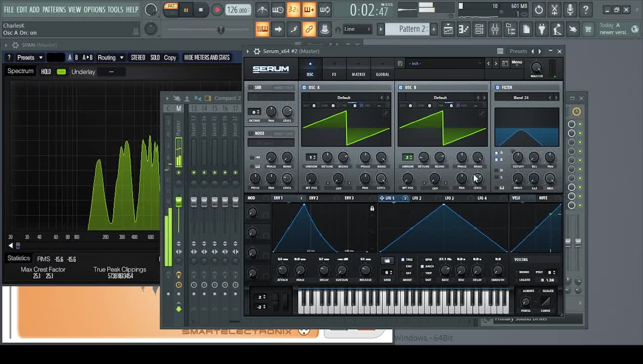Click the pencil edit icon in OSC A
The width and height of the screenshot is (643, 364).
(x=385, y=113)
